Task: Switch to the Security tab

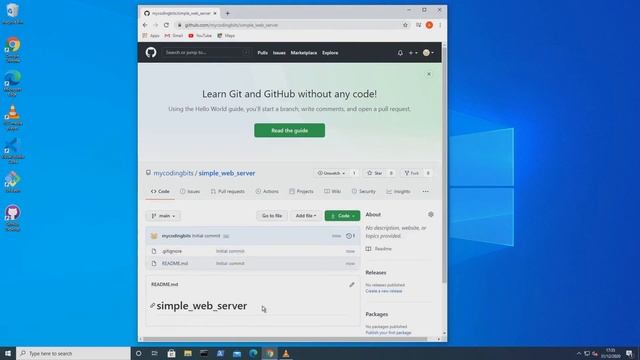Action: (363, 191)
